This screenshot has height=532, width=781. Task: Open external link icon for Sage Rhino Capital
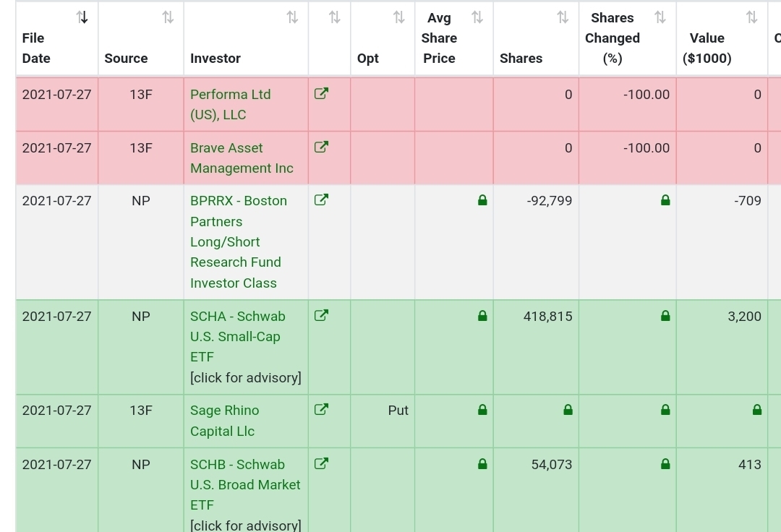321,410
